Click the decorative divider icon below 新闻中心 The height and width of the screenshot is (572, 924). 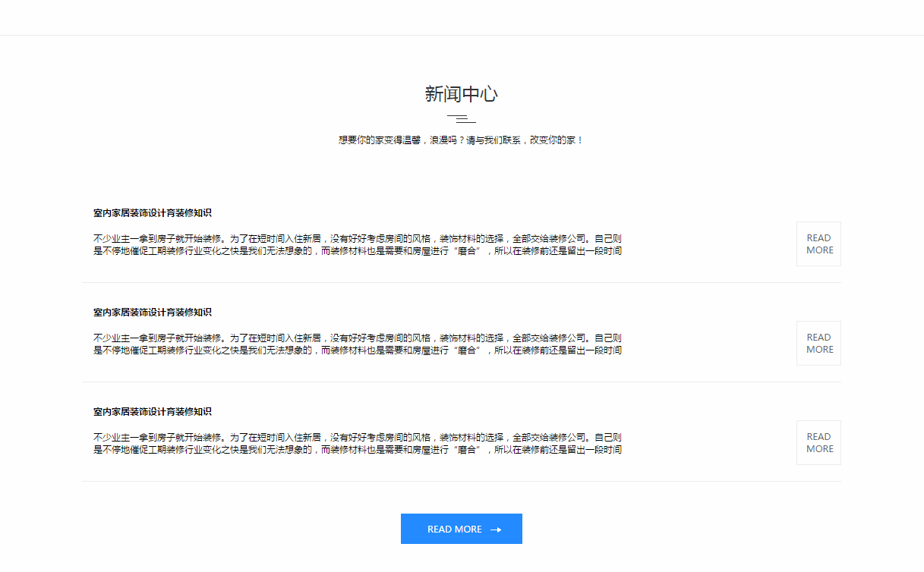pos(461,119)
